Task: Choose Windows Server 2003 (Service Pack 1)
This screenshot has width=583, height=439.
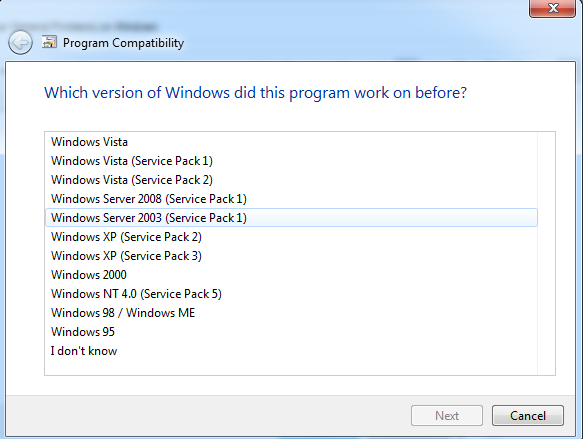Action: point(291,218)
